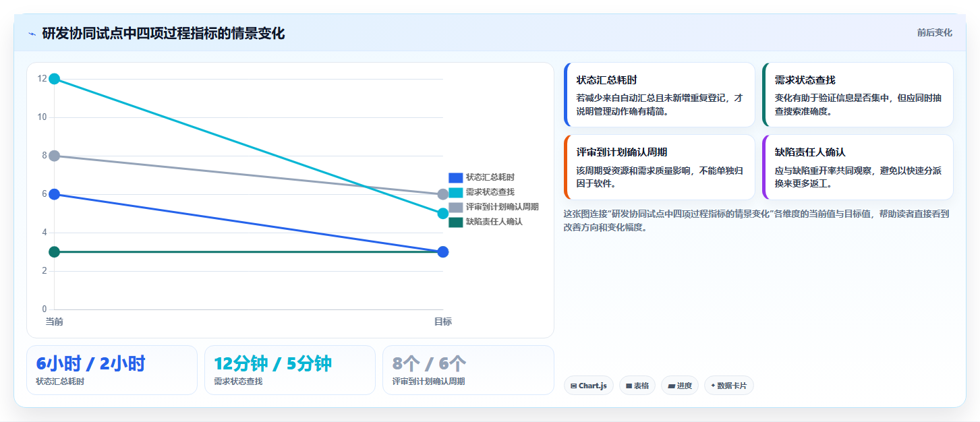This screenshot has height=422, width=980.
Task: Click the description starting 该周期受资源和需求质量
Action: [x=660, y=177]
